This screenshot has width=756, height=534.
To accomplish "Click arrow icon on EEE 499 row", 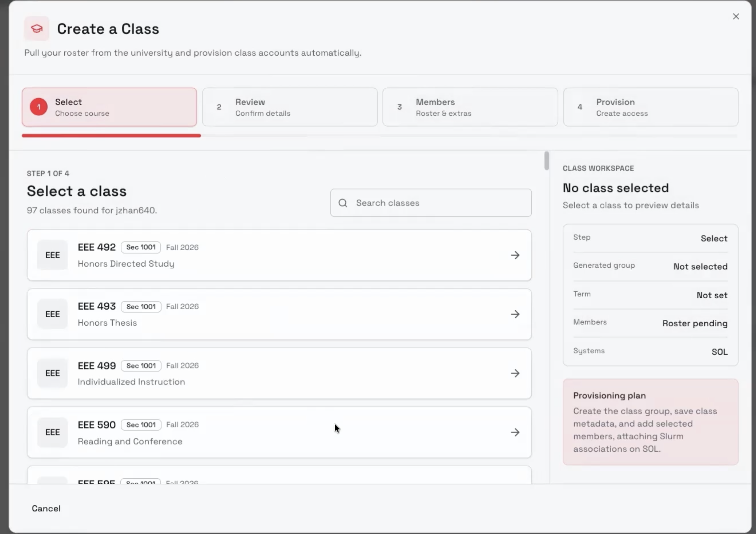I will [x=515, y=373].
